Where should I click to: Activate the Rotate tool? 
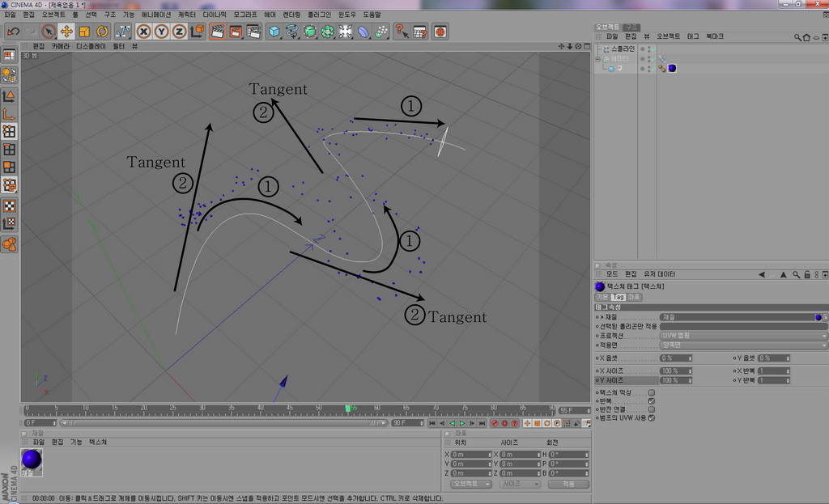(102, 32)
